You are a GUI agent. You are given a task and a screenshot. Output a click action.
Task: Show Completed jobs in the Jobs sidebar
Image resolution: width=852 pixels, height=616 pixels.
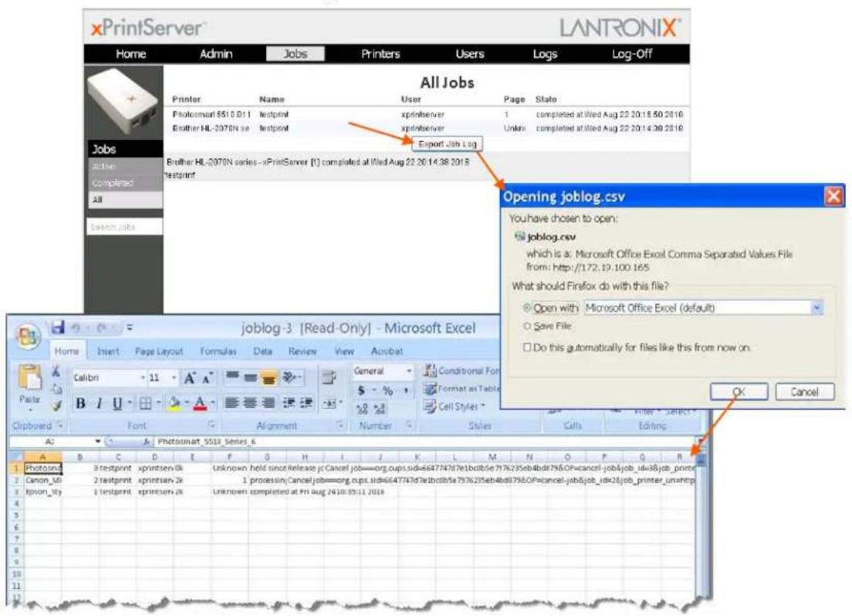click(125, 183)
